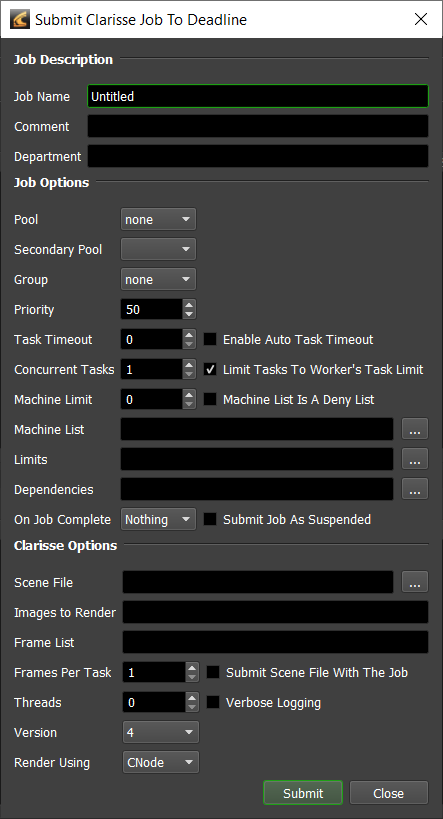Click the Clarisse logo icon in title bar
Viewport: 443px width, 819px height.
coord(19,19)
